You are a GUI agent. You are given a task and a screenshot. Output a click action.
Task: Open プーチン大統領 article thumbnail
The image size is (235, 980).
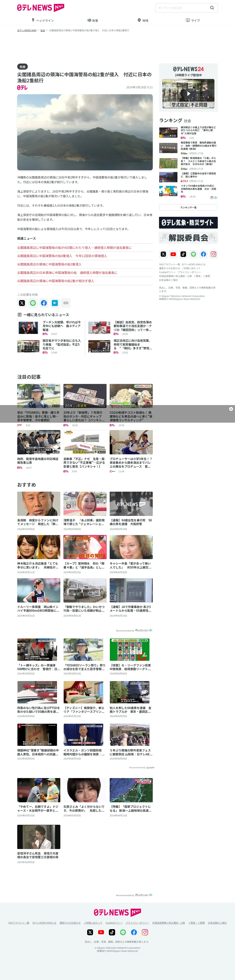[x=28, y=328]
